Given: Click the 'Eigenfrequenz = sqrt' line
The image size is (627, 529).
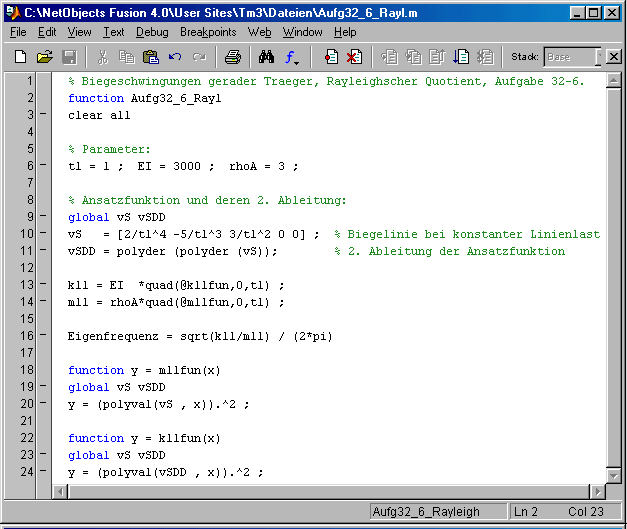Looking at the screenshot, I should tap(200, 336).
